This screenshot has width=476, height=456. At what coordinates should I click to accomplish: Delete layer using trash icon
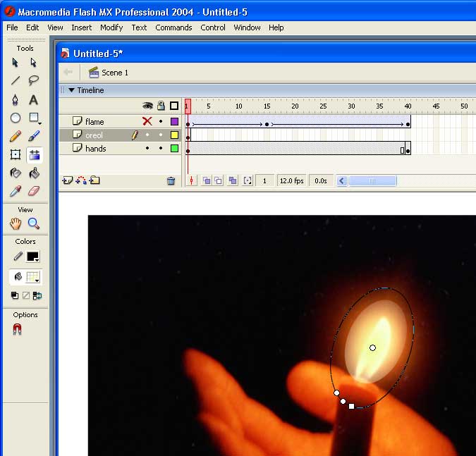(171, 181)
